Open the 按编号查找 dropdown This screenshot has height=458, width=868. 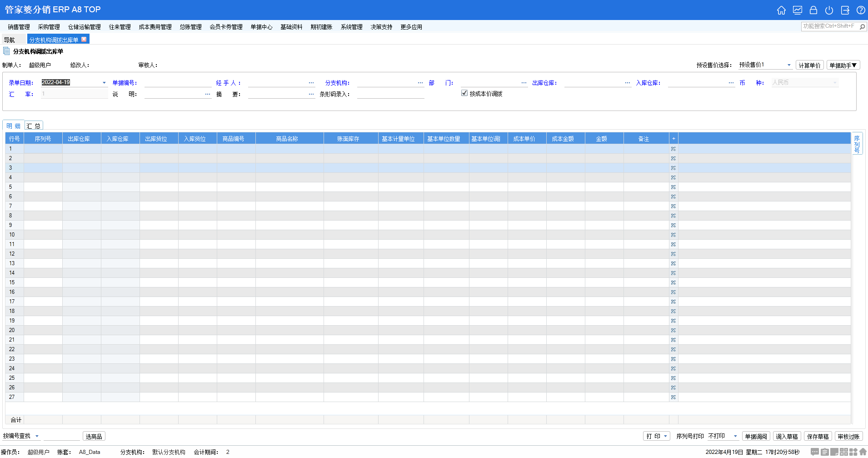(x=37, y=436)
